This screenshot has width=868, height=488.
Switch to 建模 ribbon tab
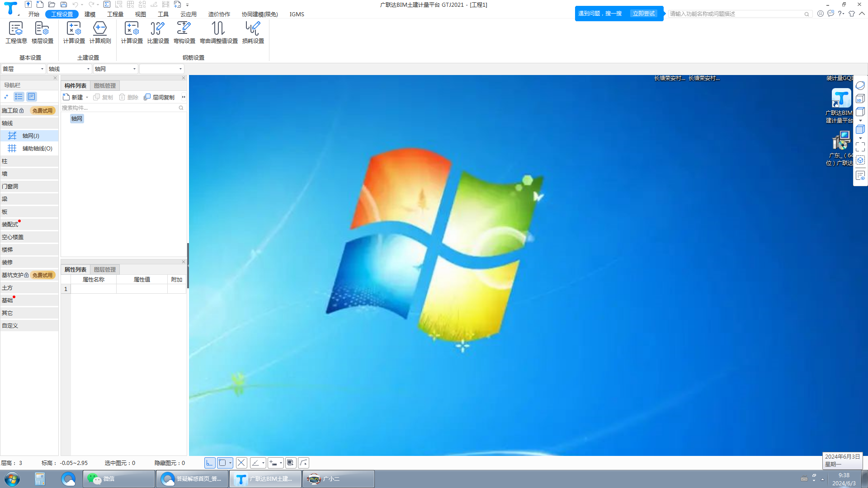click(x=90, y=14)
